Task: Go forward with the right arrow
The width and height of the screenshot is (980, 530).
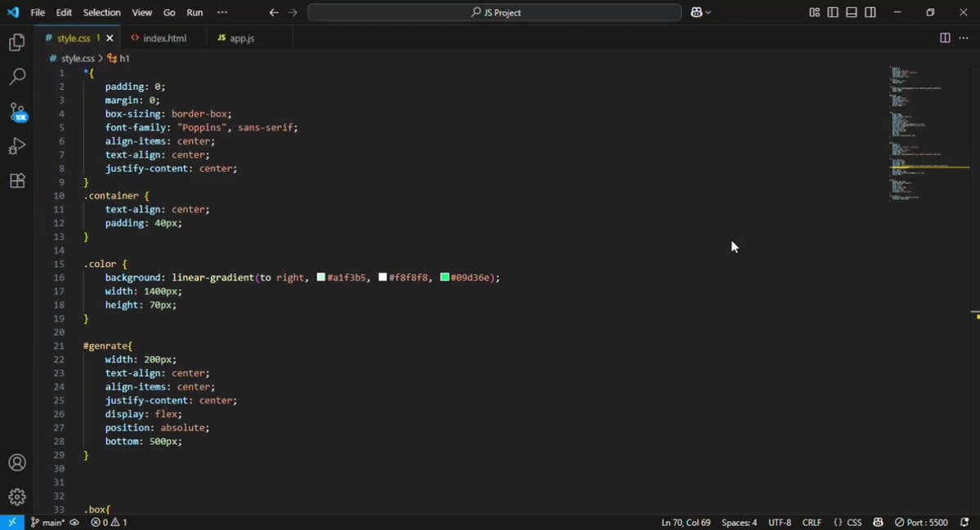Action: click(293, 12)
